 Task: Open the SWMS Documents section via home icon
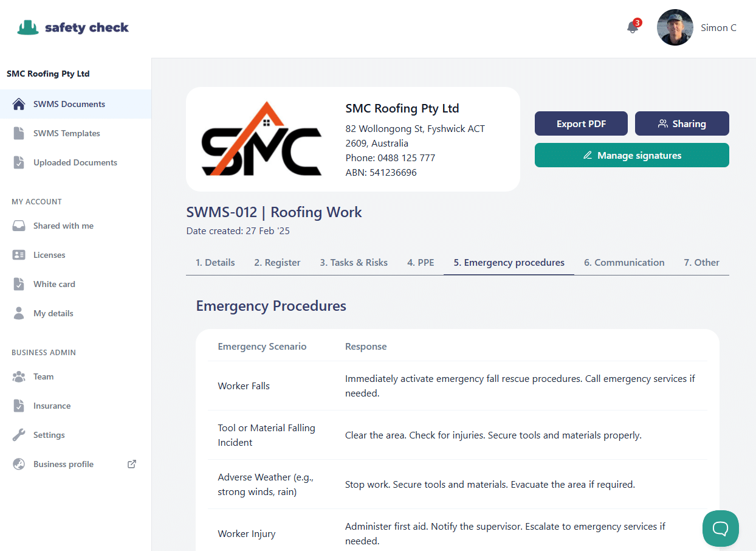point(19,104)
